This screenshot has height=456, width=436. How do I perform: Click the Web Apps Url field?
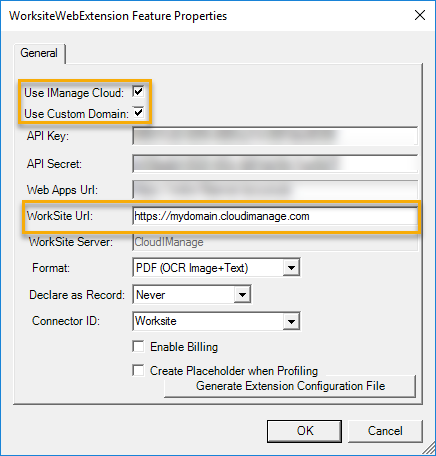tap(275, 190)
